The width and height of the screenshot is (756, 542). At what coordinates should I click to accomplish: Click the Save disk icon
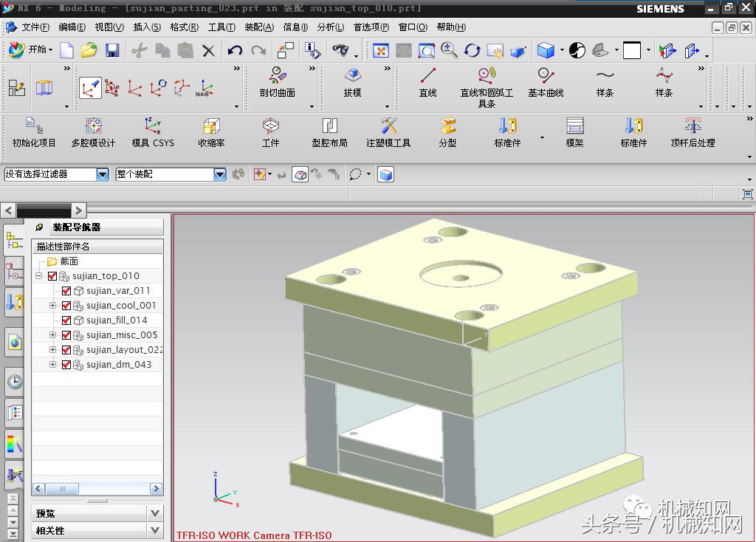112,50
